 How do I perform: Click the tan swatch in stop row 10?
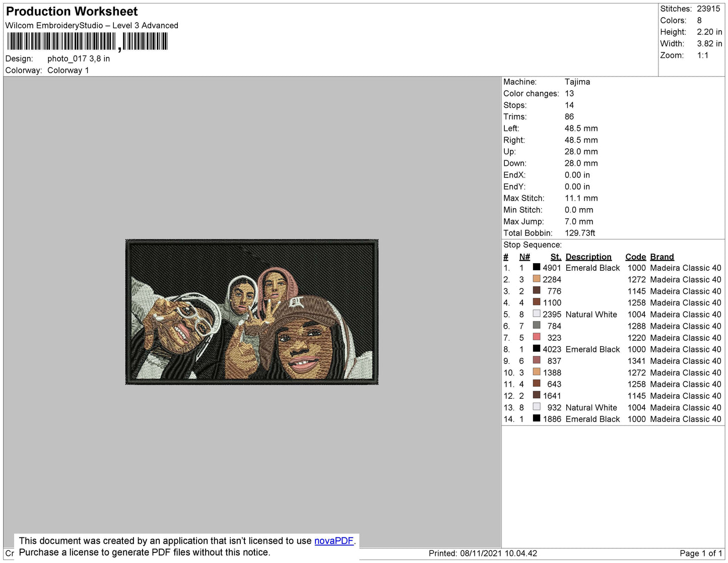tap(537, 371)
